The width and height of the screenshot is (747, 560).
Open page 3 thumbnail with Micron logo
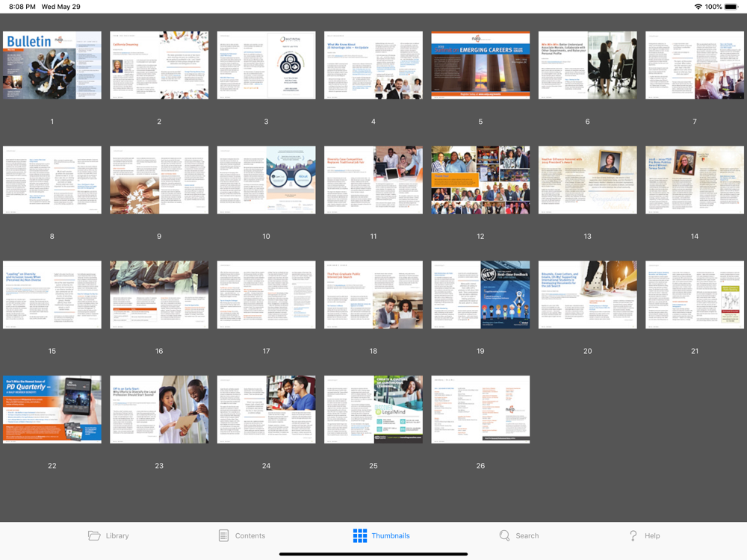(267, 65)
